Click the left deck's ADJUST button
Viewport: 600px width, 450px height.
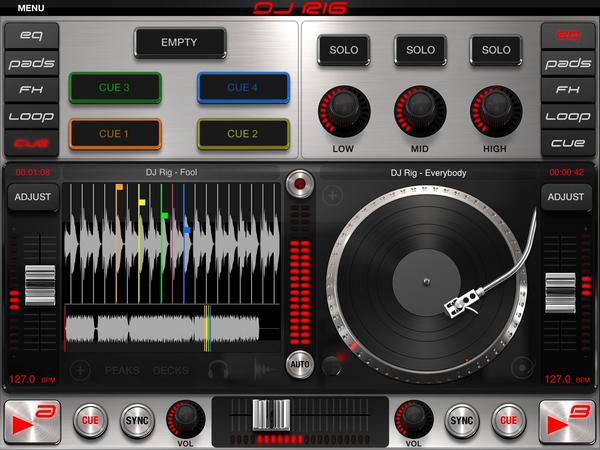(x=33, y=197)
